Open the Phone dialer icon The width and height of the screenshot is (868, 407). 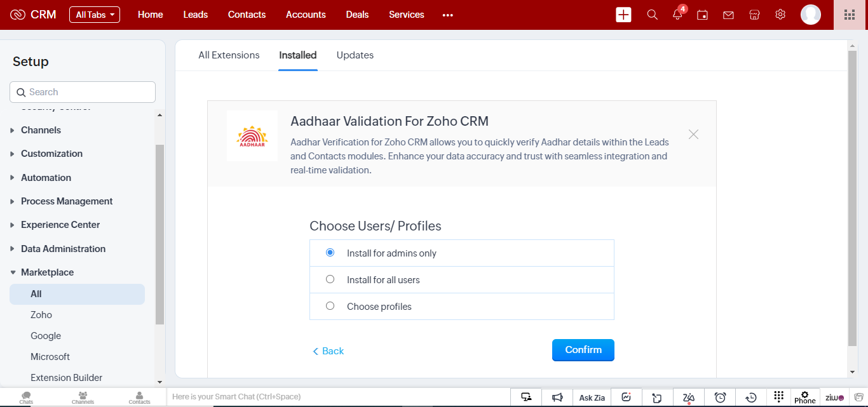[x=804, y=397]
